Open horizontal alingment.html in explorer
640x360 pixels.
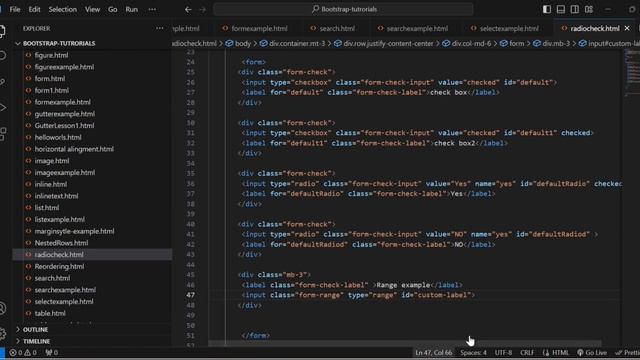[92, 149]
